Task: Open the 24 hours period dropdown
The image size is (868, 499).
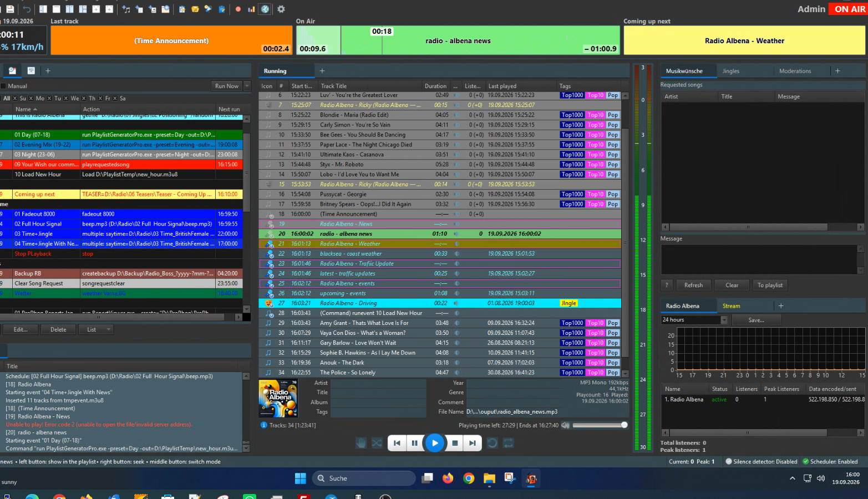Action: (694, 320)
